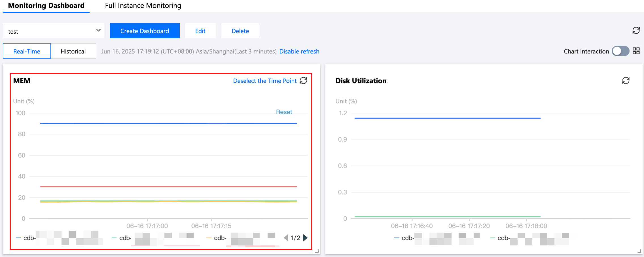
Task: Refresh the MEM chart
Action: pos(304,81)
